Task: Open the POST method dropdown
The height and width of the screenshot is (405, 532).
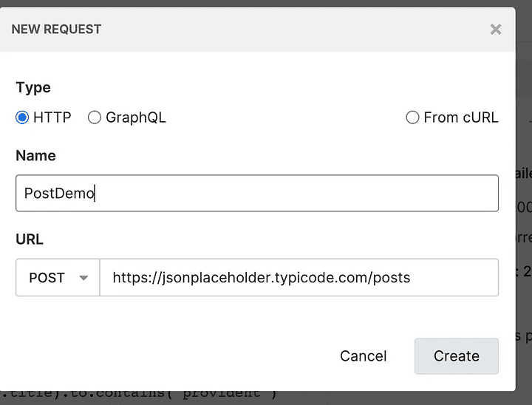Action: click(58, 278)
